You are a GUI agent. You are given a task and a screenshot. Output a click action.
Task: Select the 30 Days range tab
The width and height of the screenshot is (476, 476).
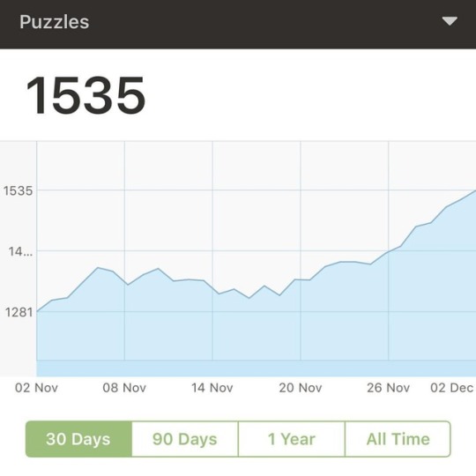79,439
